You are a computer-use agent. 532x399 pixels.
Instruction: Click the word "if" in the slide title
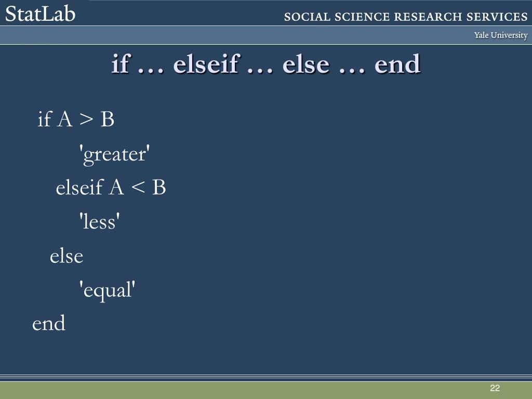point(119,64)
